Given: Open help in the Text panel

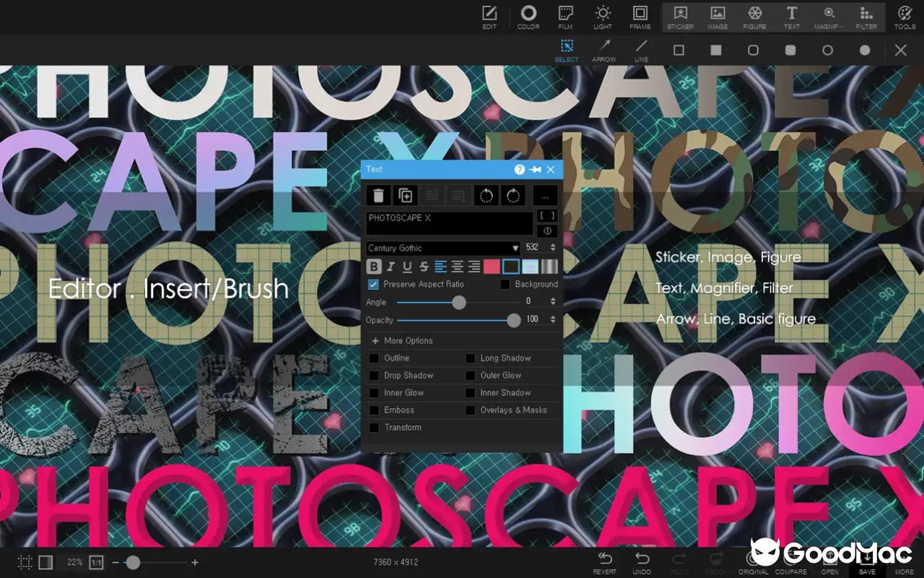Looking at the screenshot, I should 519,169.
